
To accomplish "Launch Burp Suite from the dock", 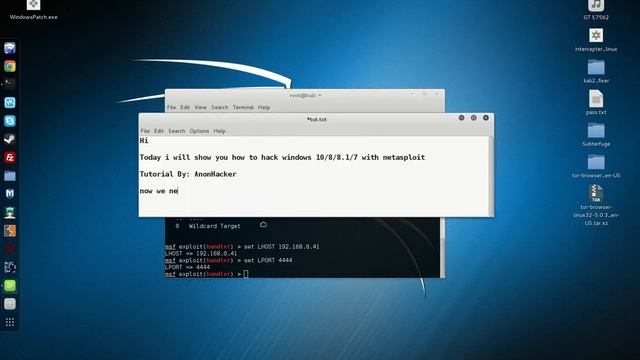I will (10, 231).
